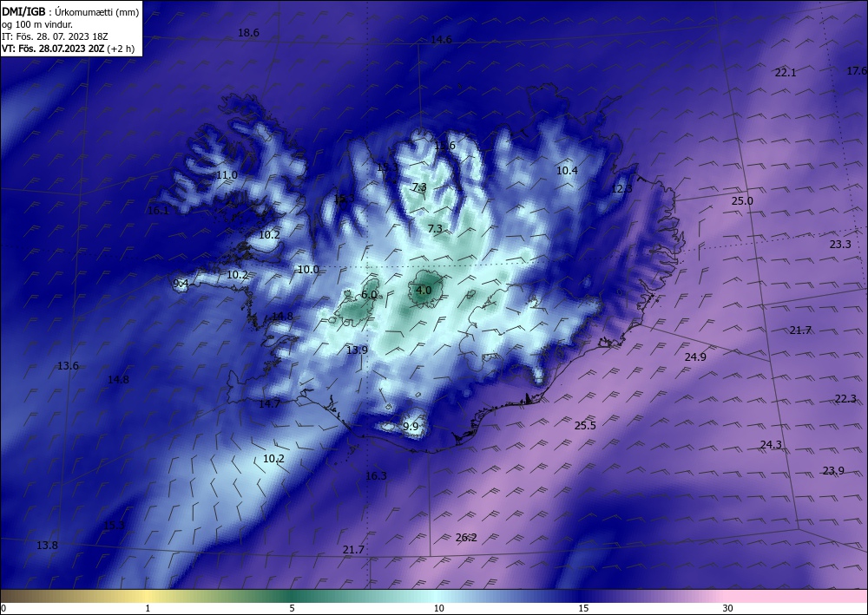Click the 23.9 value label

click(833, 471)
